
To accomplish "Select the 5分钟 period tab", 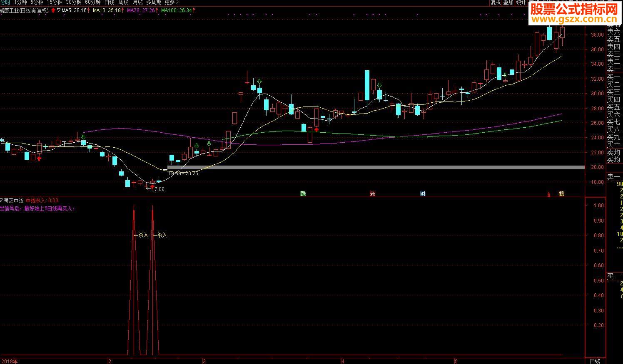I will click(37, 2).
